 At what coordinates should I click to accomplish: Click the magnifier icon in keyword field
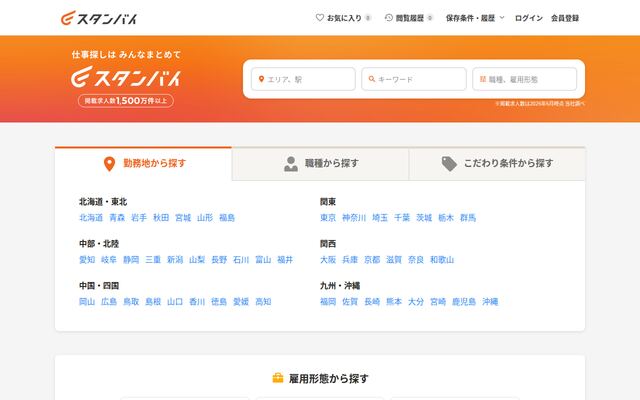[x=371, y=79]
